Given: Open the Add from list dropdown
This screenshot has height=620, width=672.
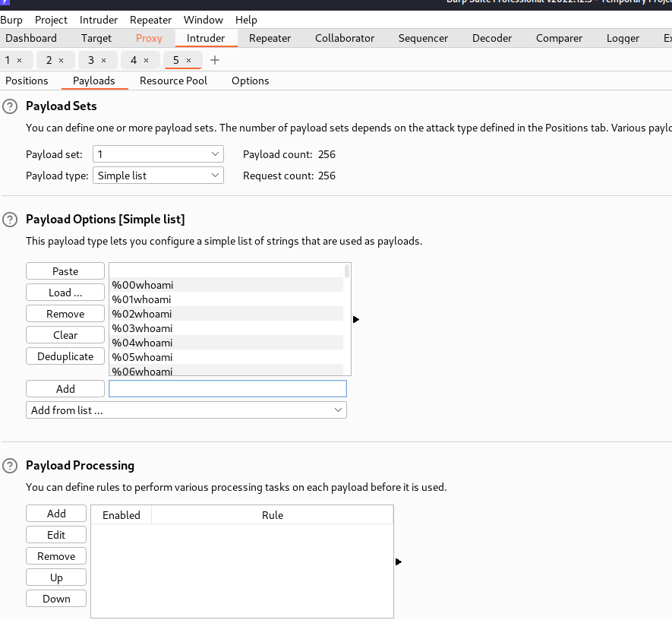Looking at the screenshot, I should pos(187,410).
